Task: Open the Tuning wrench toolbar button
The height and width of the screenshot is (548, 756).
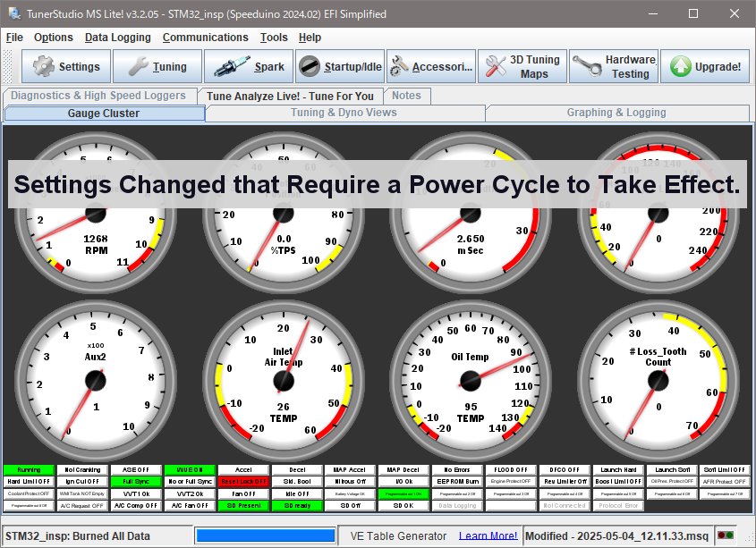Action: click(157, 66)
